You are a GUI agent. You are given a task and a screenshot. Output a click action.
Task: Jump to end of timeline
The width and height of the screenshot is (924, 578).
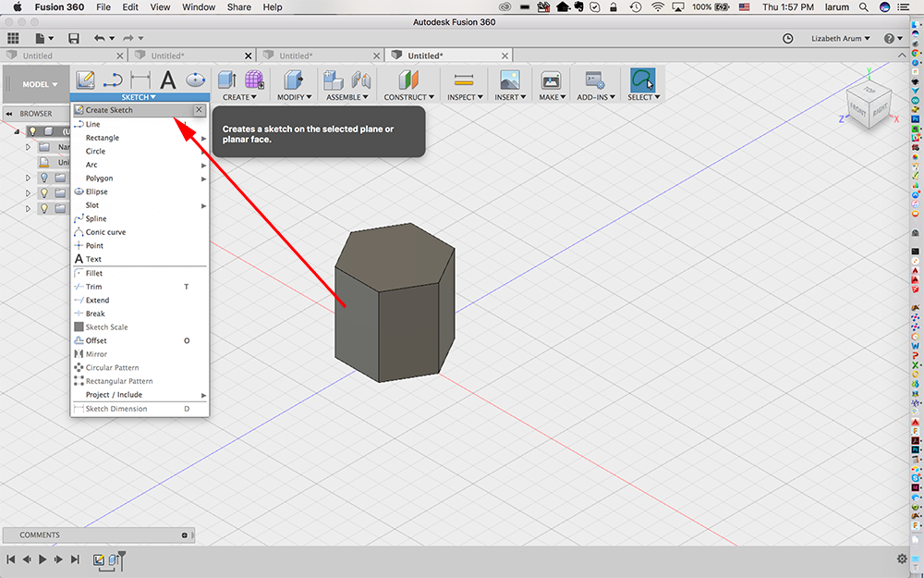point(75,560)
